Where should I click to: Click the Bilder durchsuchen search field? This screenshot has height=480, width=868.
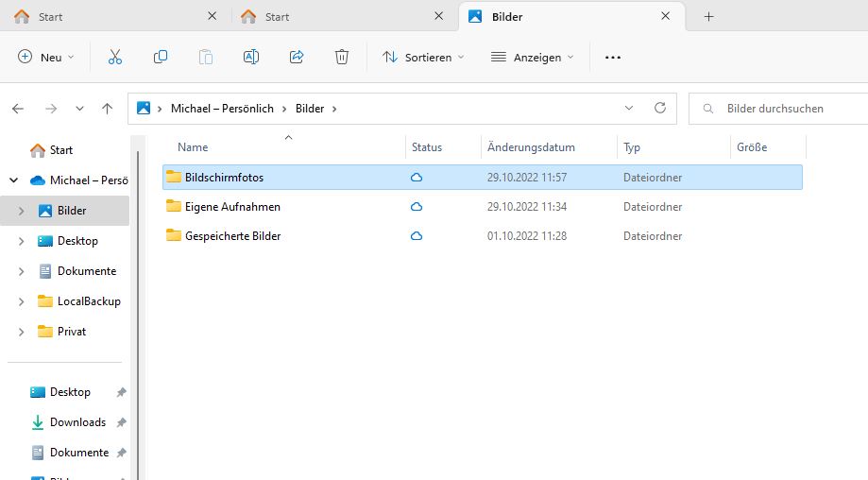pyautogui.click(x=784, y=109)
